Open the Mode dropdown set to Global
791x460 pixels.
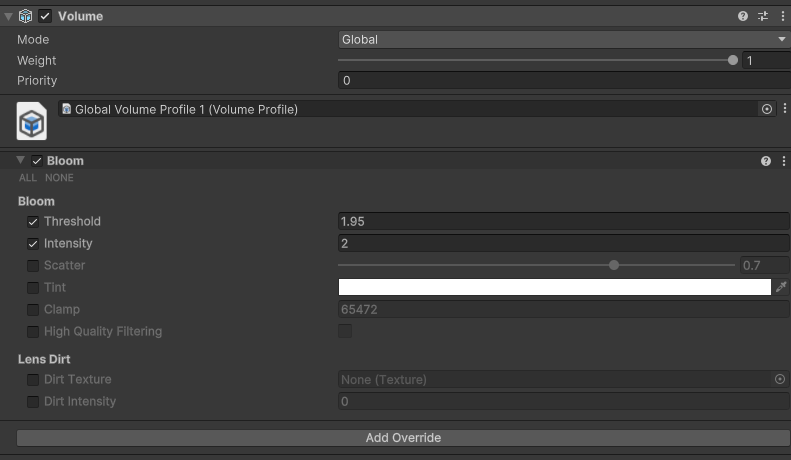coord(564,39)
